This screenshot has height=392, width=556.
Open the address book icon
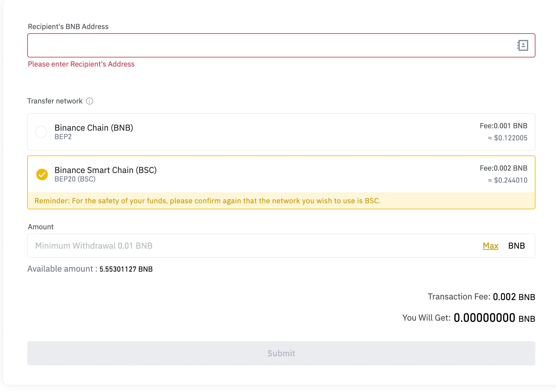pos(522,45)
